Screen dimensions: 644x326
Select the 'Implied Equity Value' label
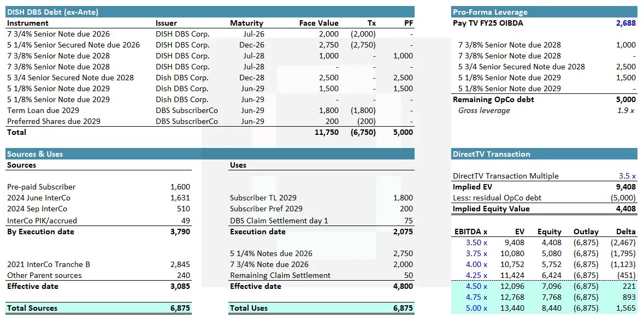[491, 209]
